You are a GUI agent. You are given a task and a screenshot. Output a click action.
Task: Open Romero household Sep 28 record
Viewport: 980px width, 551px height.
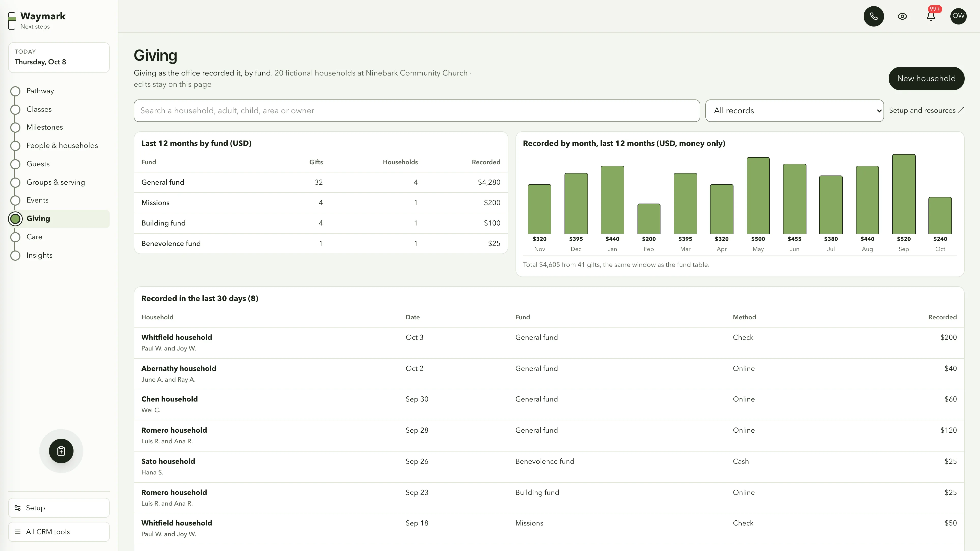point(549,436)
